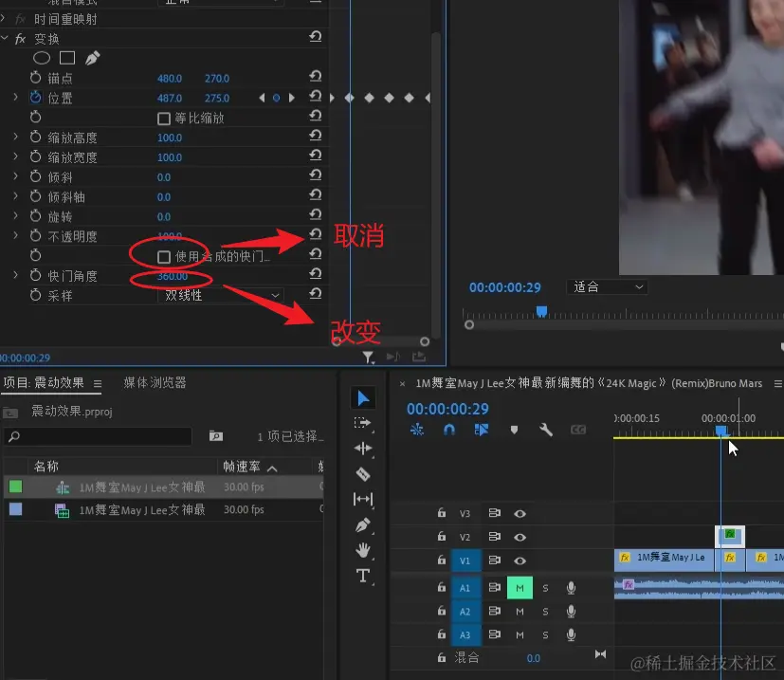Toggle animation stopwatch for 旋转
This screenshot has width=784, height=680.
35,215
